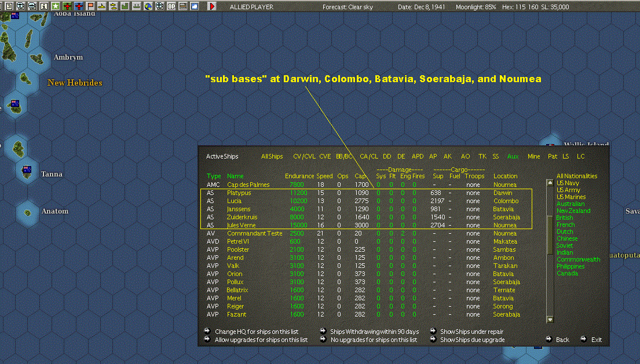This screenshot has width=640, height=364.
Task: Click the information 'i' toolbar icon
Action: [43, 6]
